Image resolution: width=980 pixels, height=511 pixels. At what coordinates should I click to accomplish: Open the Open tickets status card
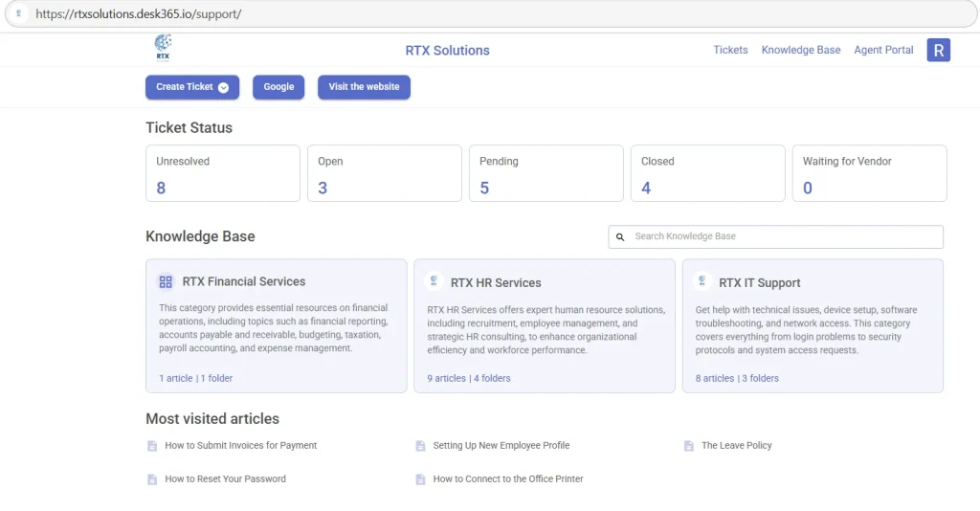[385, 173]
